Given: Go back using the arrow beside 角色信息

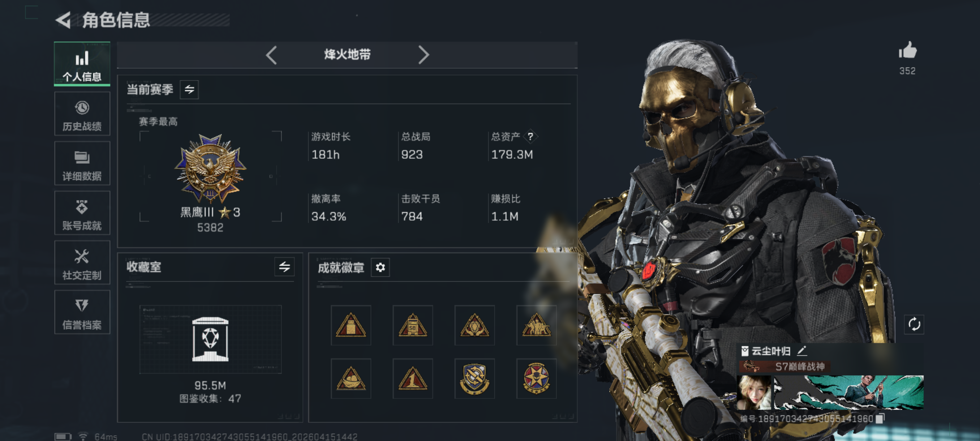Looking at the screenshot, I should (x=63, y=20).
